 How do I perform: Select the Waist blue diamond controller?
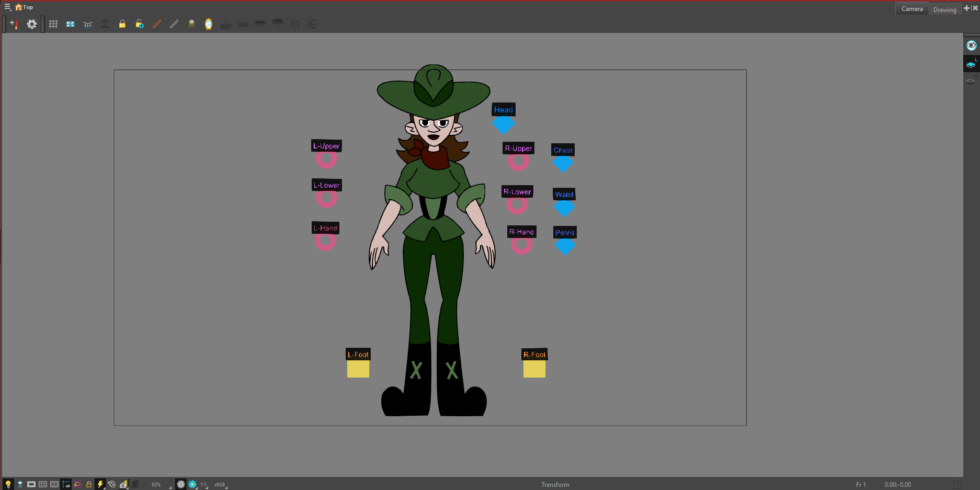pos(564,209)
